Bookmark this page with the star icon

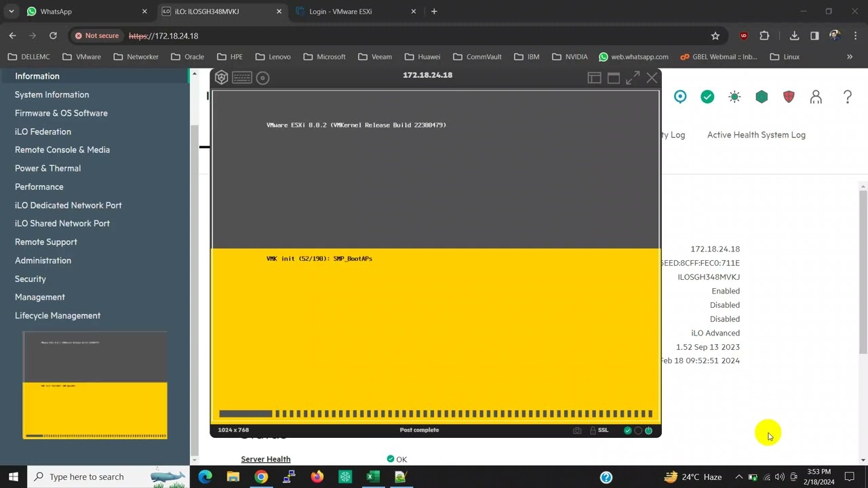tap(715, 36)
